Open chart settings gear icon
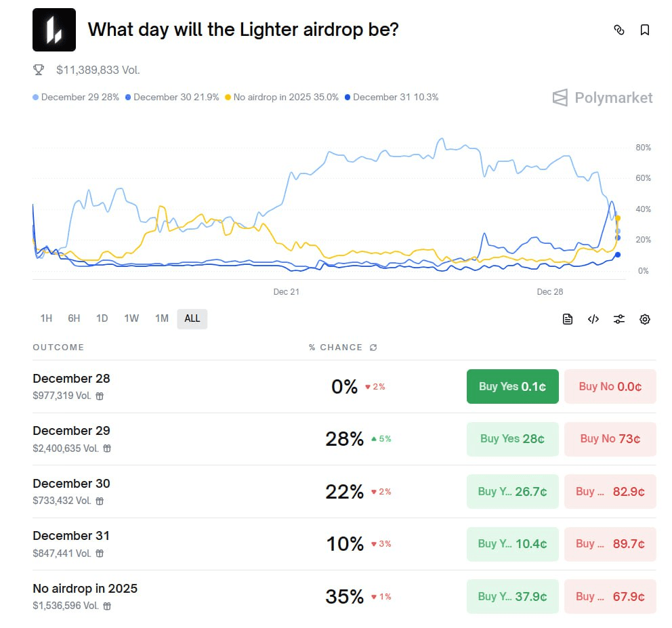This screenshot has height=628, width=672. (x=645, y=319)
